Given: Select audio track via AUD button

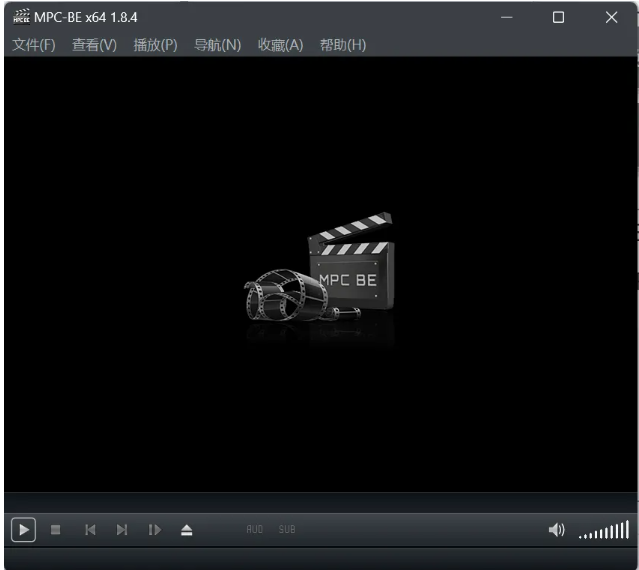Looking at the screenshot, I should click(255, 529).
